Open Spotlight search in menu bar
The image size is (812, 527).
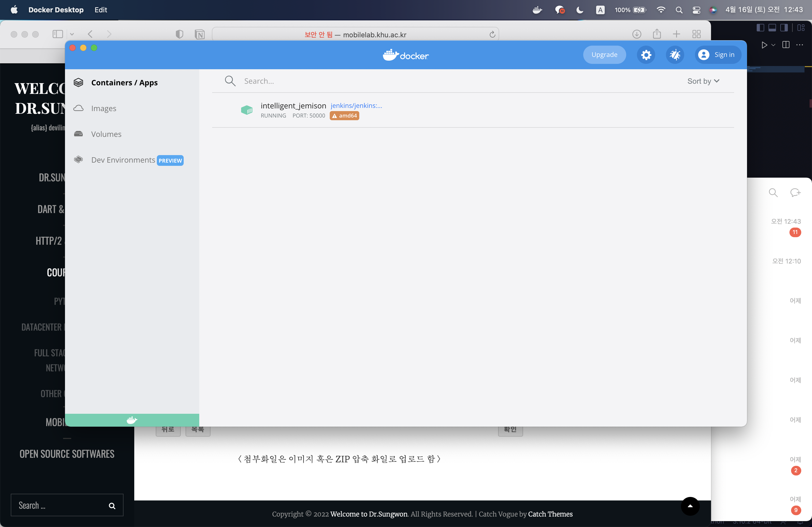pyautogui.click(x=679, y=10)
